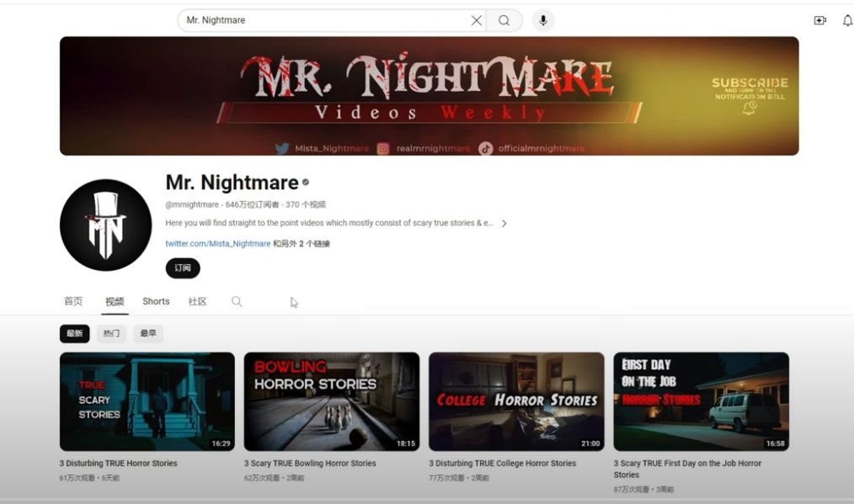Click the @mrnightmare handle text
854x504 pixels.
pos(192,204)
